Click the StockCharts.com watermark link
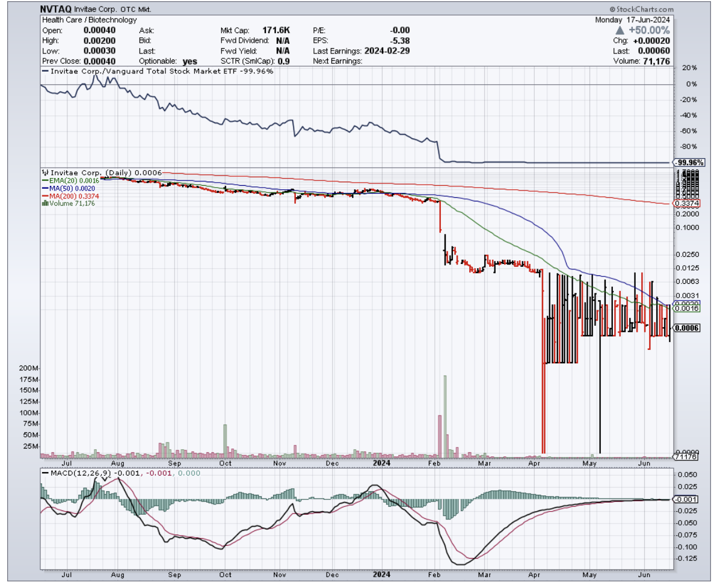This screenshot has width=717, height=588. pyautogui.click(x=645, y=10)
